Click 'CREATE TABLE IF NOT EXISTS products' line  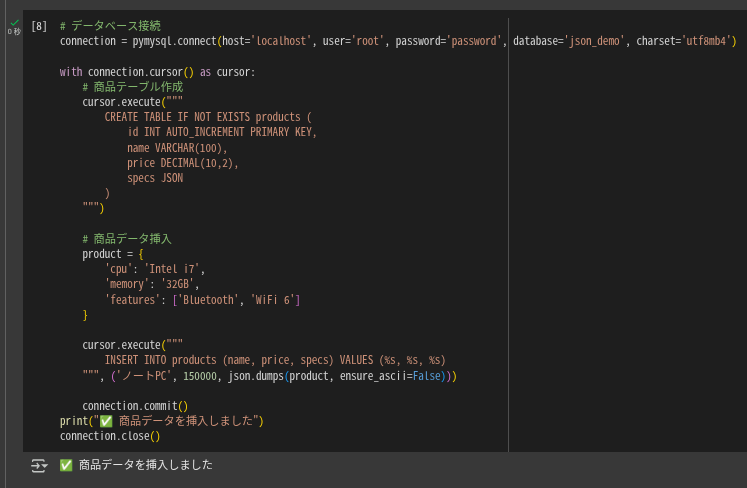pyautogui.click(x=208, y=117)
